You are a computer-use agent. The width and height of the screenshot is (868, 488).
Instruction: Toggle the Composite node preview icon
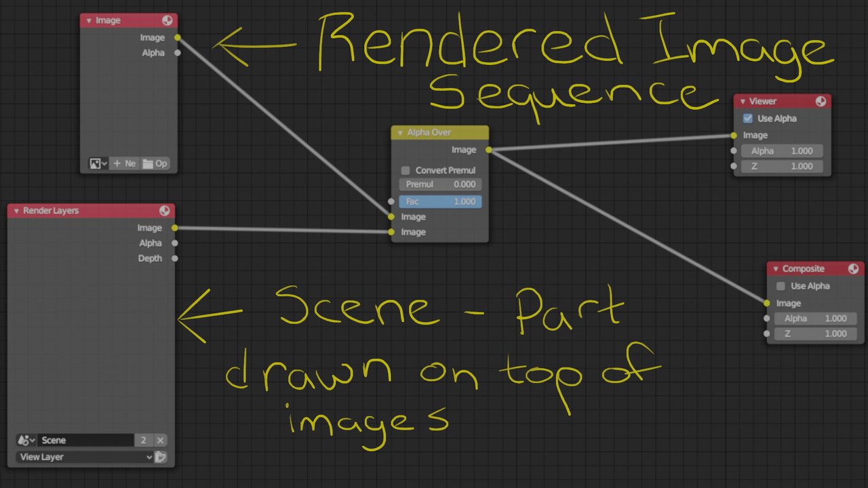click(x=854, y=269)
